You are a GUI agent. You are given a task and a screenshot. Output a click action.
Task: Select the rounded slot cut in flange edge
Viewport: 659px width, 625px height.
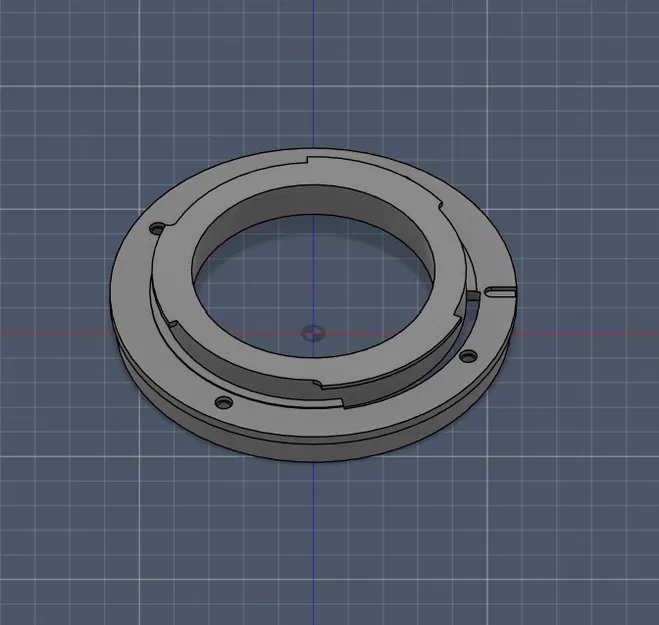click(500, 291)
